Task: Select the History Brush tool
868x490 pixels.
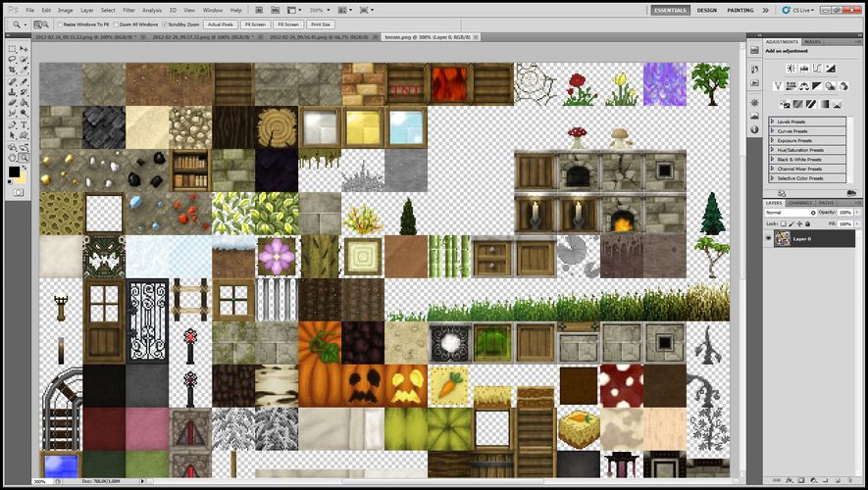Action: [24, 92]
